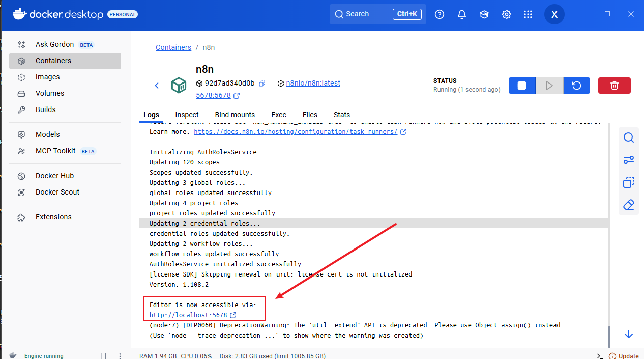Select the 'Updating 2 credential roles...' log line

tap(374, 223)
